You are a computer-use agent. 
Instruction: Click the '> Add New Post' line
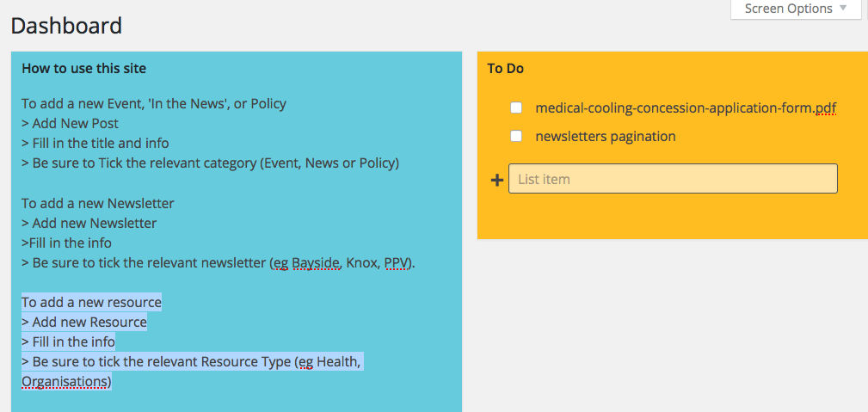point(71,124)
